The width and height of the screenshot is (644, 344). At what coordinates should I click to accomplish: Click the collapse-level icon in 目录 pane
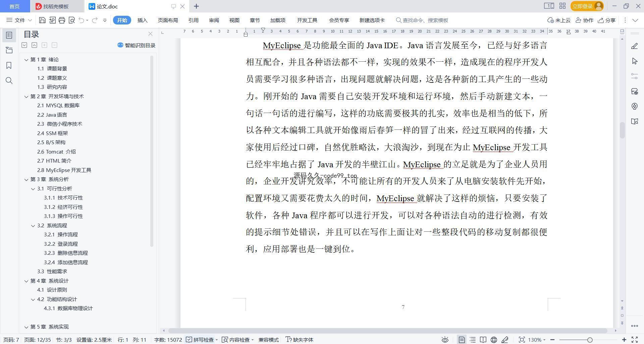point(34,45)
